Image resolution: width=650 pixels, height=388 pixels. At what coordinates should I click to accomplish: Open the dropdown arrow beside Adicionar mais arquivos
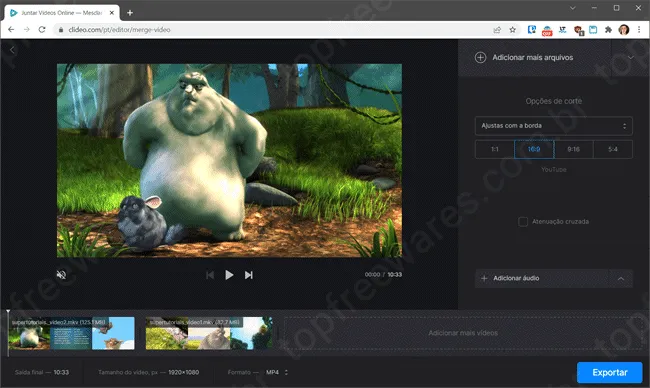click(630, 58)
